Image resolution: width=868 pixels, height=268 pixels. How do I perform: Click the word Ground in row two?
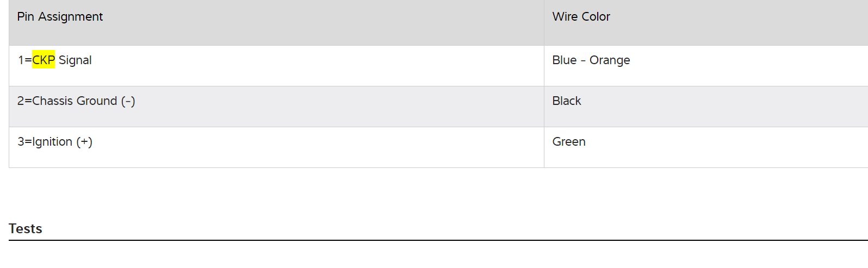pos(97,101)
